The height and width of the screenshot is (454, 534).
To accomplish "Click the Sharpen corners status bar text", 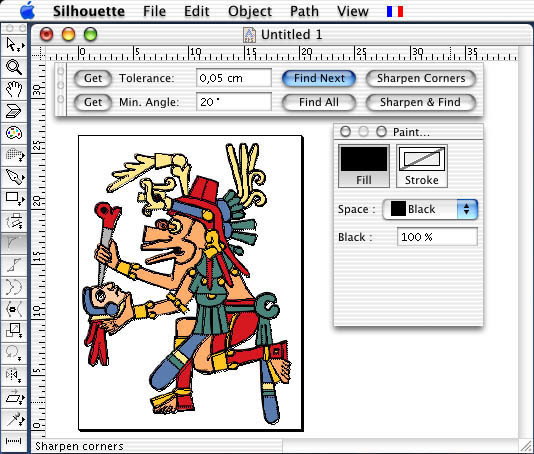I will [x=79, y=446].
